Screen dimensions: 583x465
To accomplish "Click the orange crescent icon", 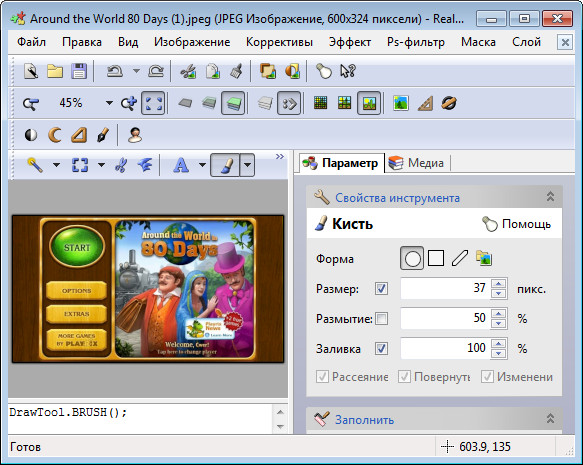I will click(x=55, y=135).
